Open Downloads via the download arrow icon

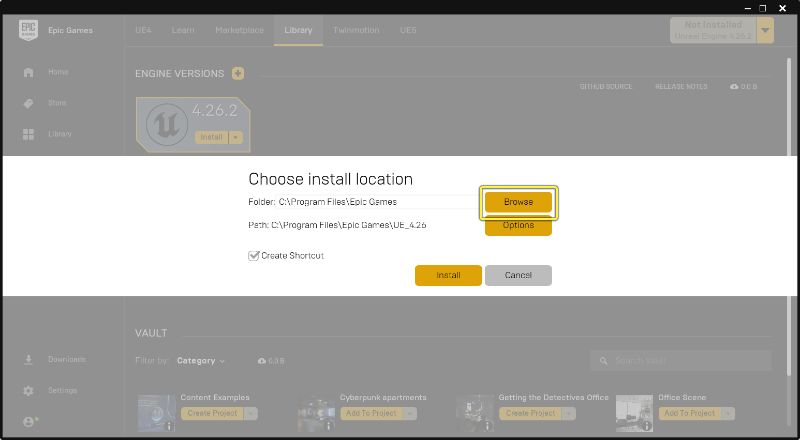(x=29, y=360)
